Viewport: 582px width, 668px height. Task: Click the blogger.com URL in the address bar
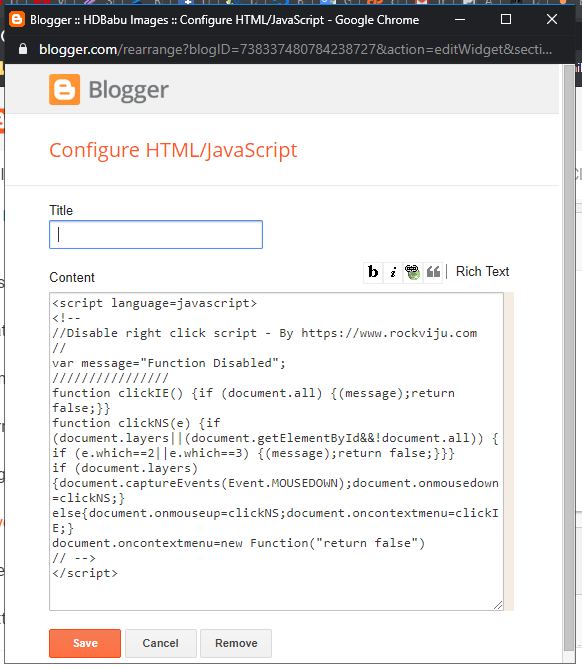295,49
